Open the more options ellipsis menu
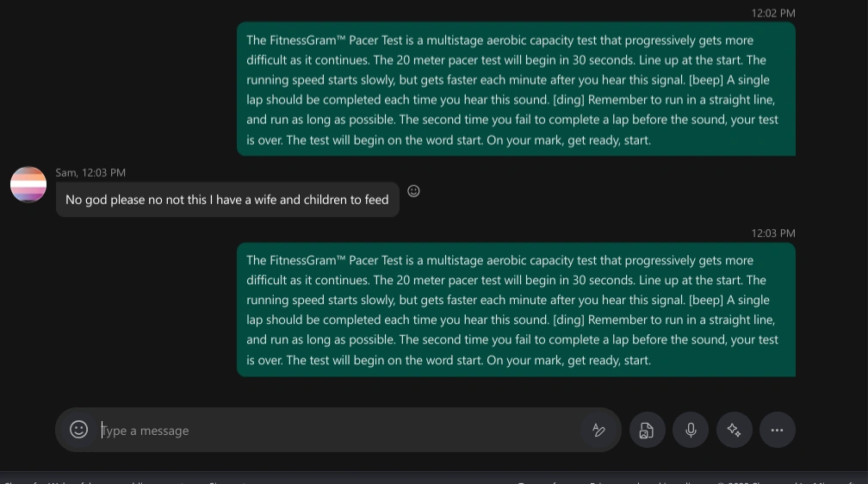868x484 pixels. click(777, 430)
